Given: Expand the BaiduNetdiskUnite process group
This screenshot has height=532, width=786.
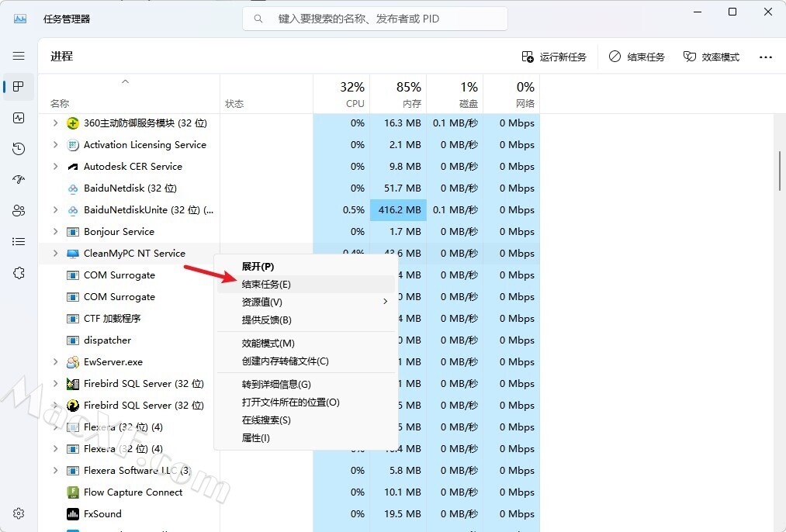Looking at the screenshot, I should point(55,210).
